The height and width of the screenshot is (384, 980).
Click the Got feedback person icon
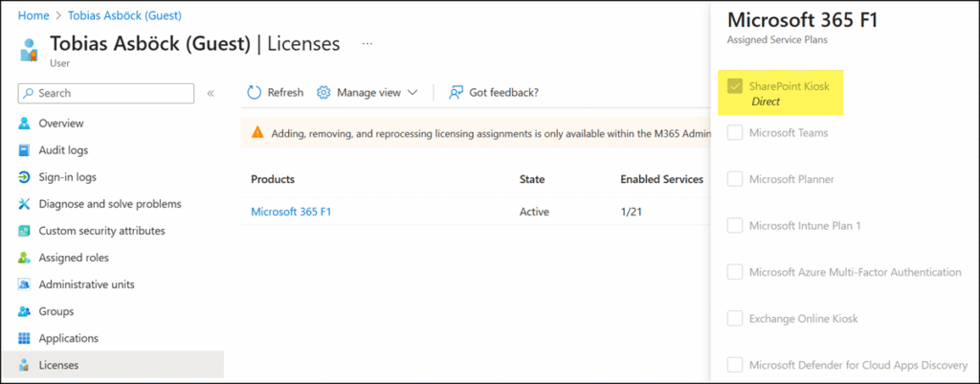[457, 93]
